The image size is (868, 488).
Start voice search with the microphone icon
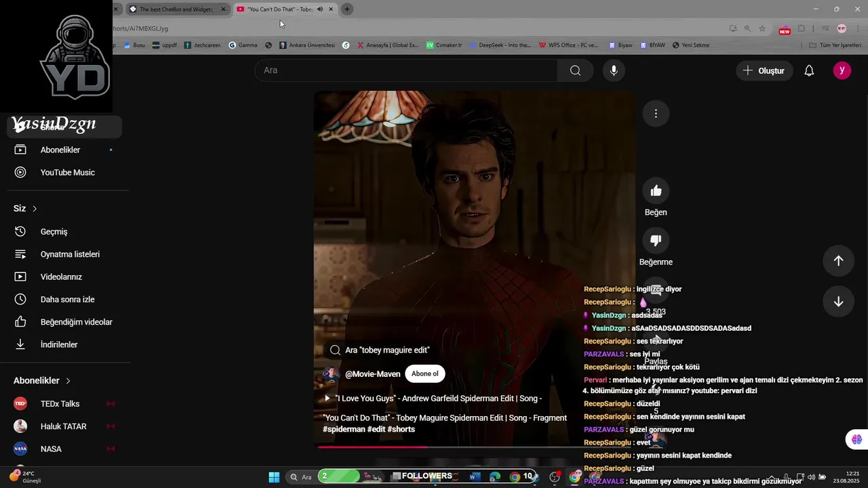coord(614,70)
